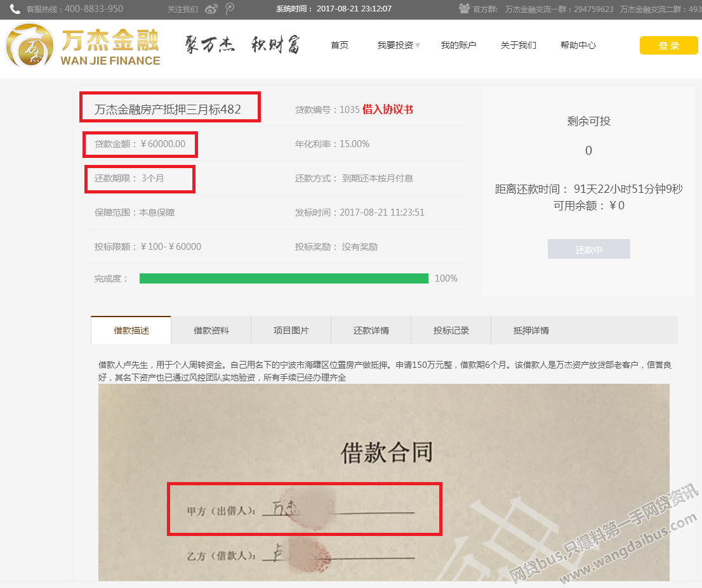Open the red 借入协议书 link
The image size is (702, 588).
point(388,109)
